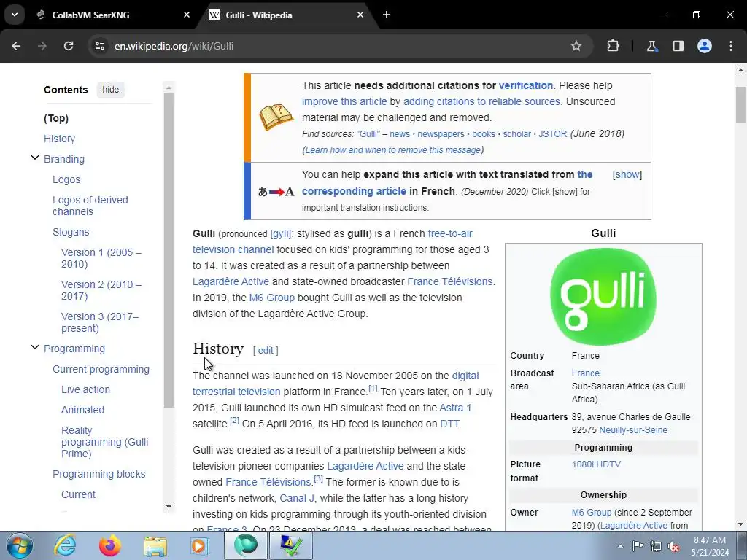Collapse the Branding section chevron
747x560 pixels.
[35, 157]
